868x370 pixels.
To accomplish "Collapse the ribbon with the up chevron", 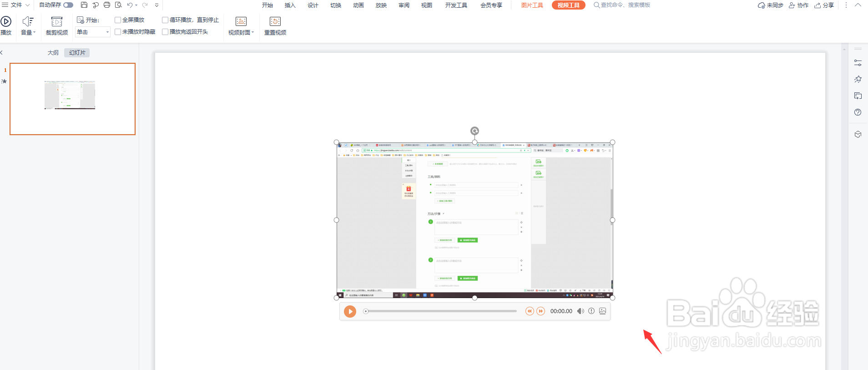I will pyautogui.click(x=858, y=5).
